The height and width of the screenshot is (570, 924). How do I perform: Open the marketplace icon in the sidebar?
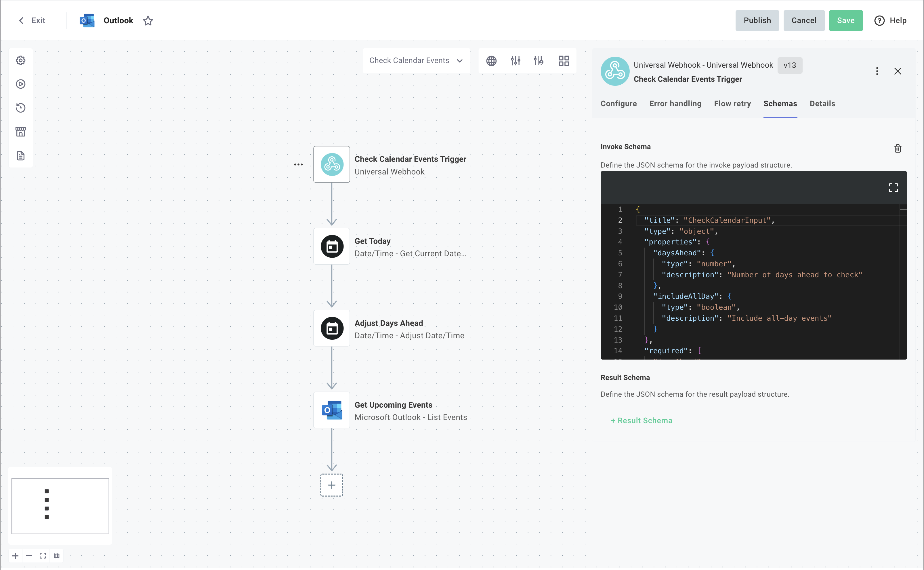[x=21, y=132]
